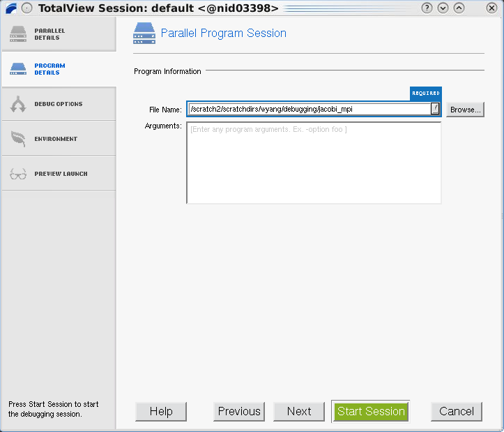Open Preview Launch via the glasses icon
The height and width of the screenshot is (432, 504).
pyautogui.click(x=18, y=174)
